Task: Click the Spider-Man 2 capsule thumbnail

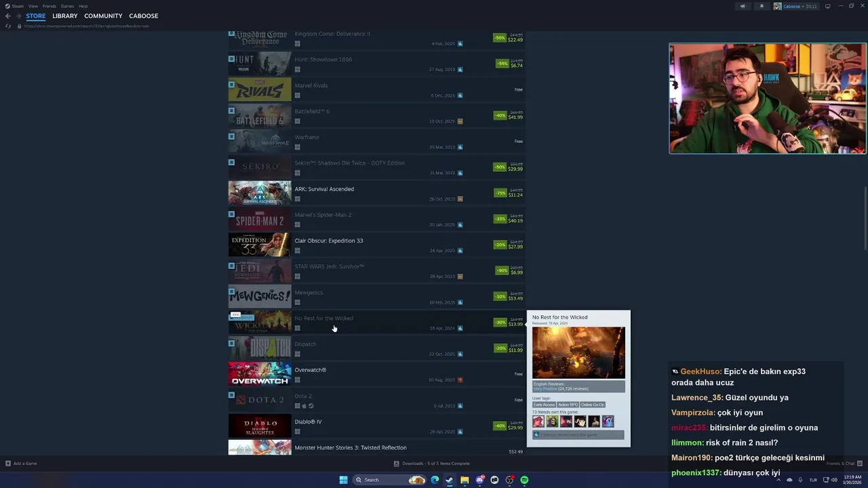Action: click(260, 219)
